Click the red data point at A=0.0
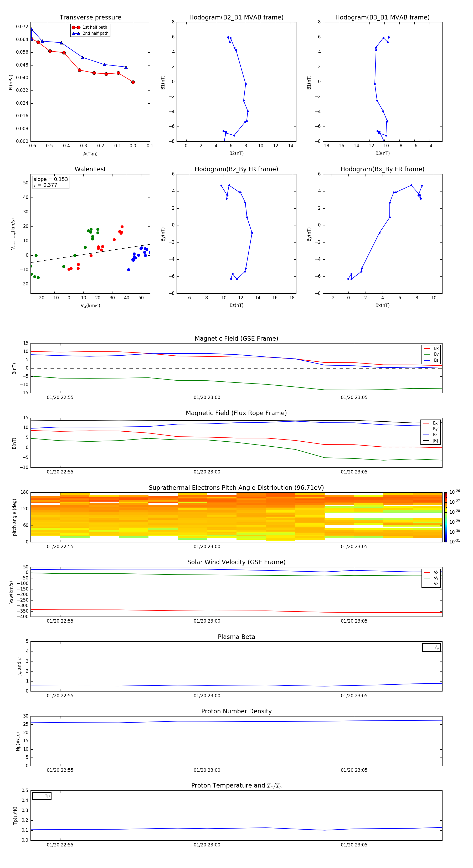Viewport: 473px width, 868px height. (x=133, y=82)
